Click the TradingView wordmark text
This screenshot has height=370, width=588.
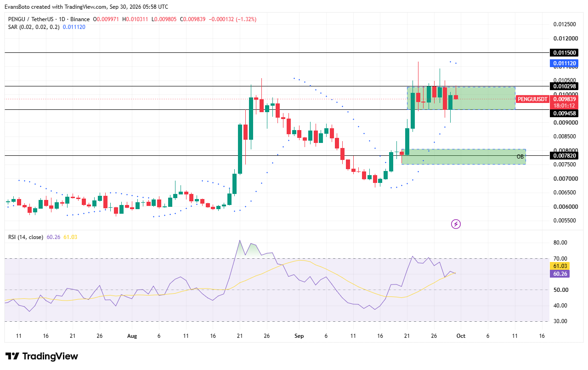coord(50,356)
